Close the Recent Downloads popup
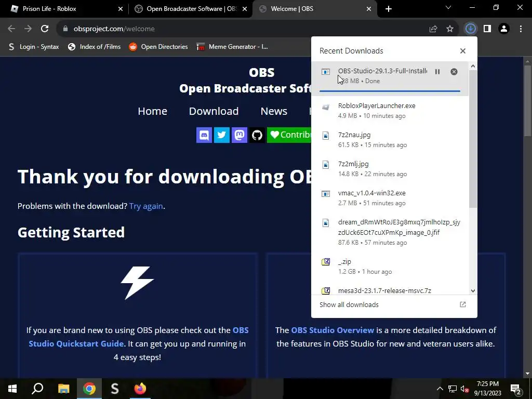The width and height of the screenshot is (532, 399). click(x=463, y=51)
